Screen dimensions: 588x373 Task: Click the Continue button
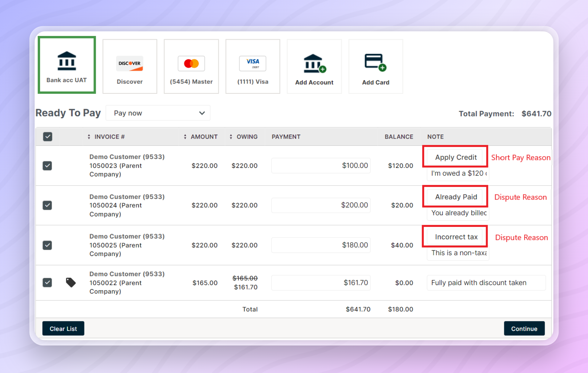pyautogui.click(x=524, y=329)
